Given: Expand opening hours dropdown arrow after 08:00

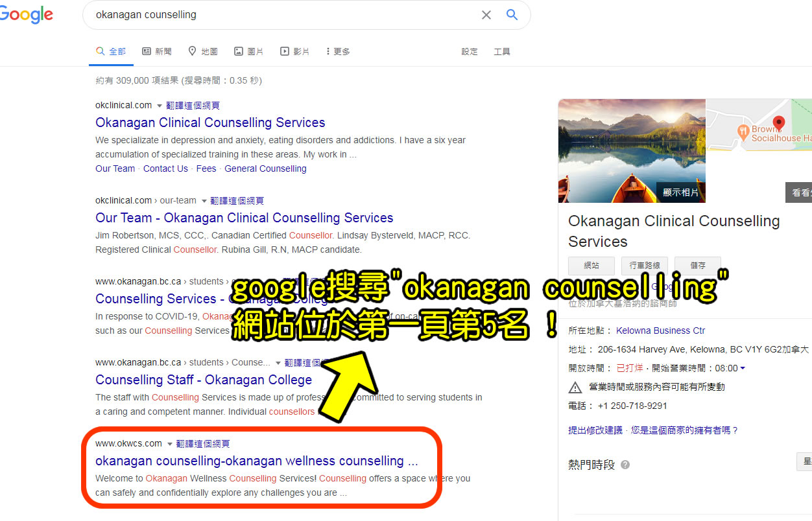Looking at the screenshot, I should pyautogui.click(x=743, y=368).
